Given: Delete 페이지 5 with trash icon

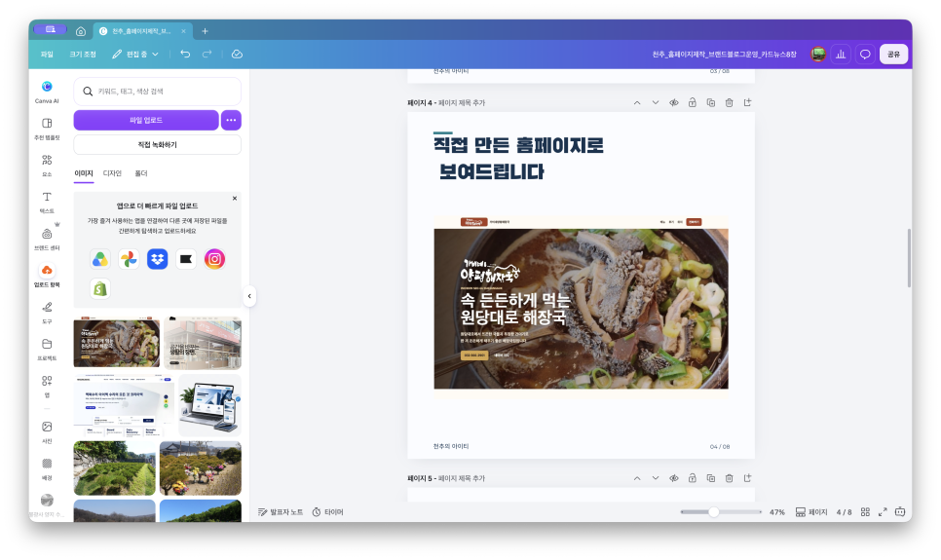Looking at the screenshot, I should pyautogui.click(x=729, y=478).
